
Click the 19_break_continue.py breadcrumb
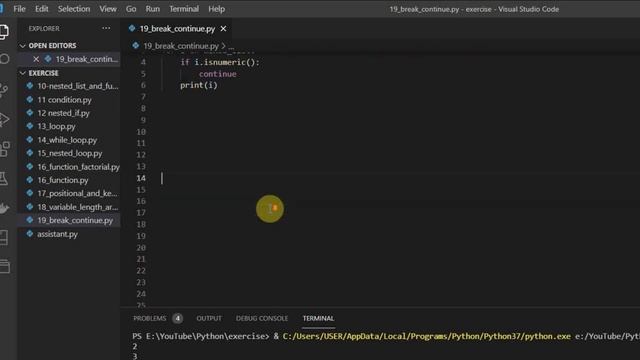181,46
